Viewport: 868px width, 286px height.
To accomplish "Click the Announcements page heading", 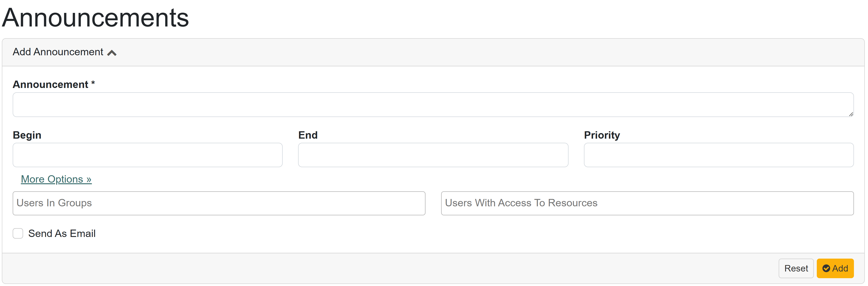I will point(95,18).
